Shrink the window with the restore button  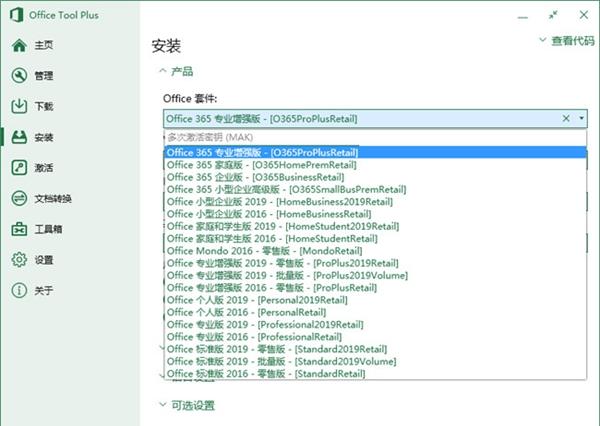tap(553, 15)
